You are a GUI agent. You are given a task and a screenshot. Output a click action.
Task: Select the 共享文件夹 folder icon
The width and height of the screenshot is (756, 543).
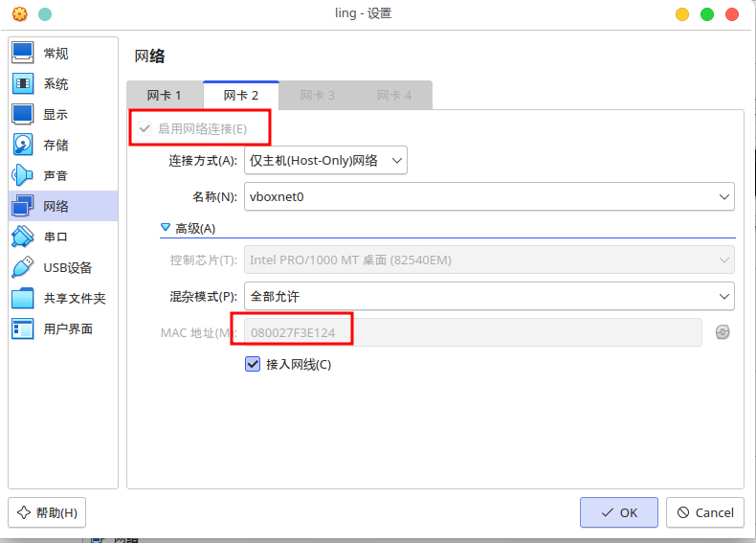[23, 299]
